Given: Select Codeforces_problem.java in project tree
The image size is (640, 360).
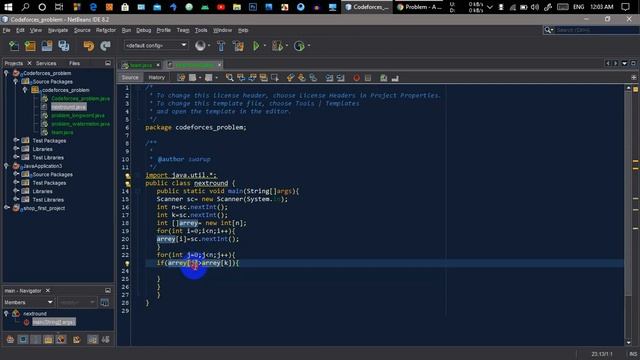Looking at the screenshot, I should coord(80,98).
